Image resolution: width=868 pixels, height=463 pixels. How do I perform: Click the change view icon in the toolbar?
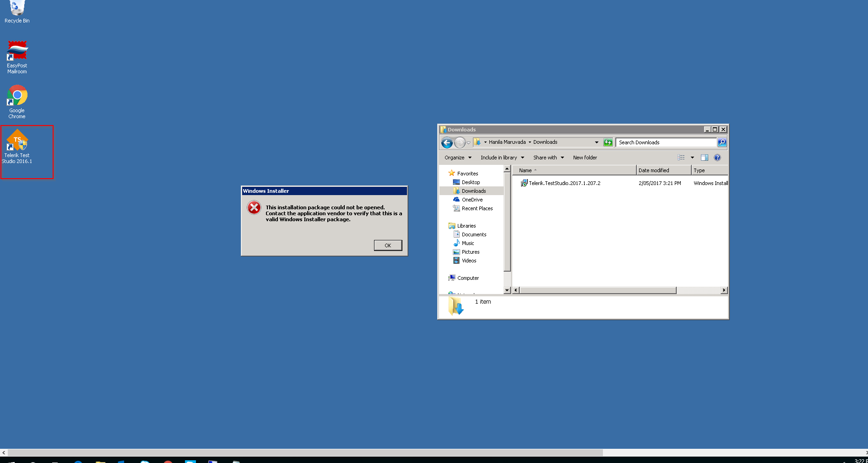click(681, 158)
